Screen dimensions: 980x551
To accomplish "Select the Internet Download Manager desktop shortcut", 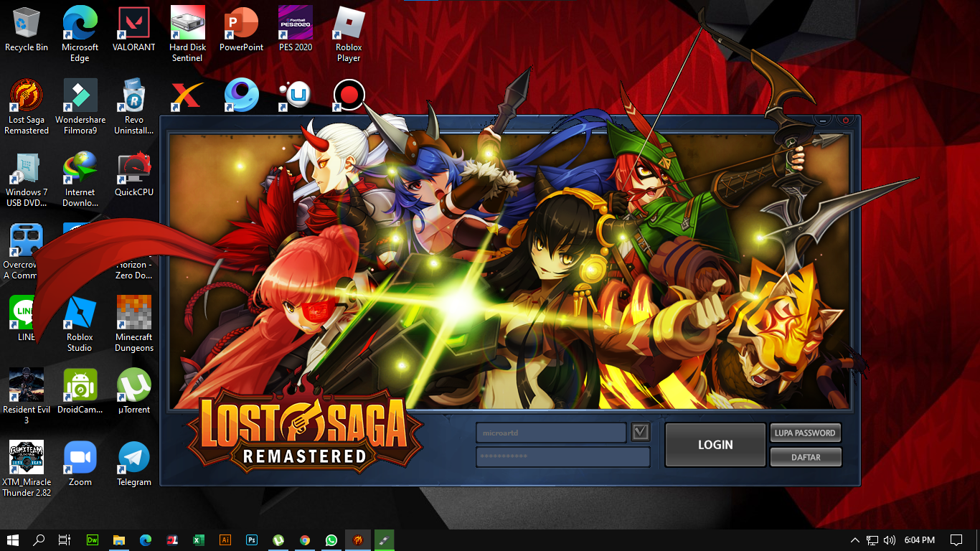I will (80, 179).
